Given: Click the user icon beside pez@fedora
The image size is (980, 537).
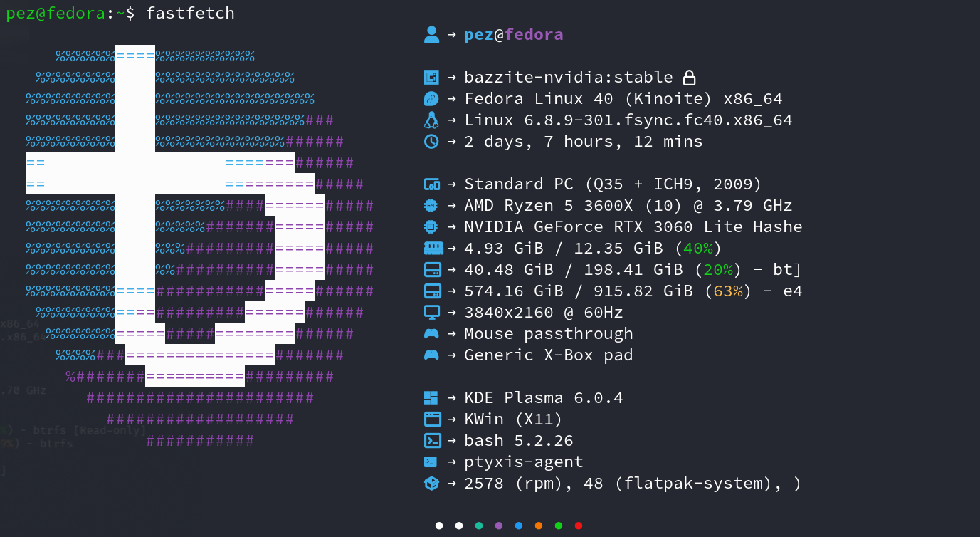Looking at the screenshot, I should click(431, 34).
